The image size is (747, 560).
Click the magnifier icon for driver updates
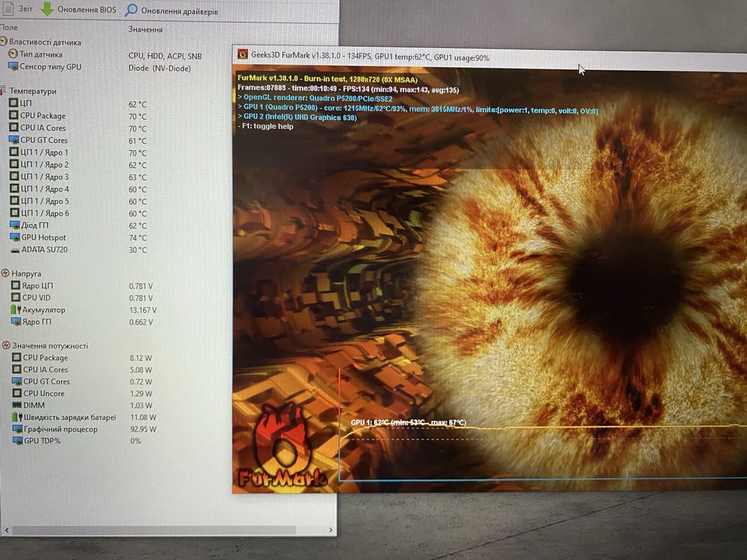131,10
